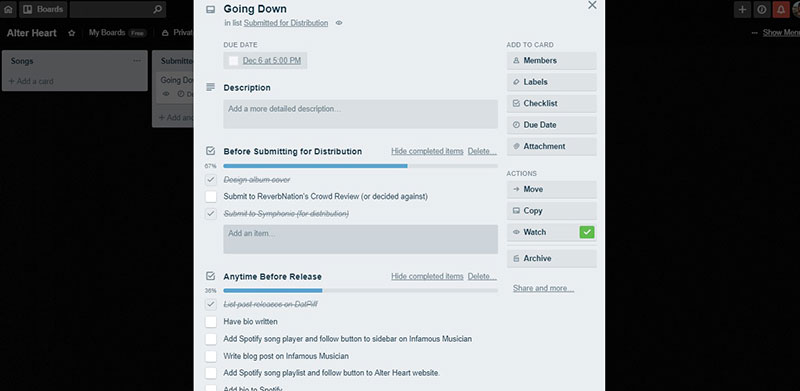Open the Dec 6 at 5:00 PM due date
800x391 pixels.
271,61
